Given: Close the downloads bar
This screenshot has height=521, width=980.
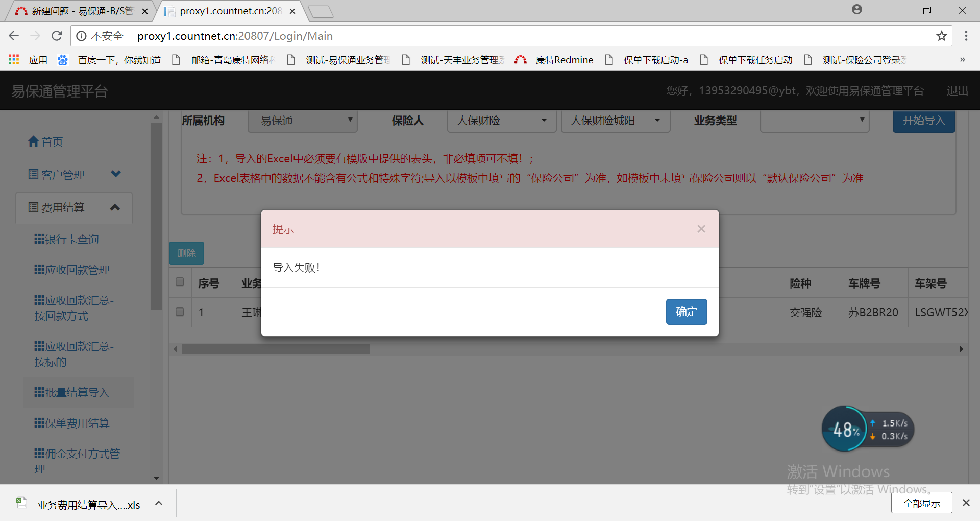Looking at the screenshot, I should 966,503.
